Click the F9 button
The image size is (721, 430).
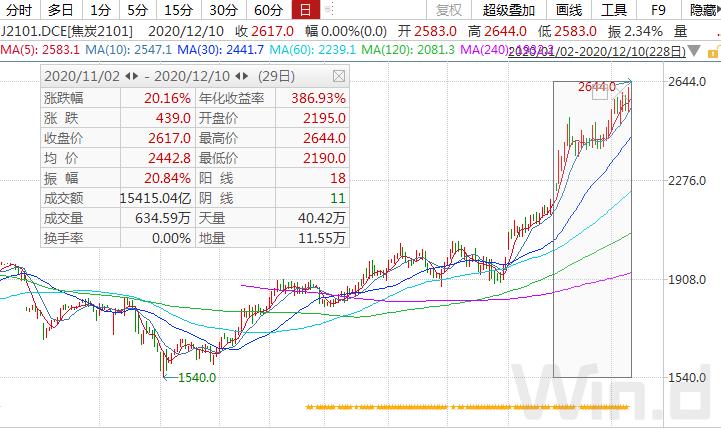coord(658,10)
